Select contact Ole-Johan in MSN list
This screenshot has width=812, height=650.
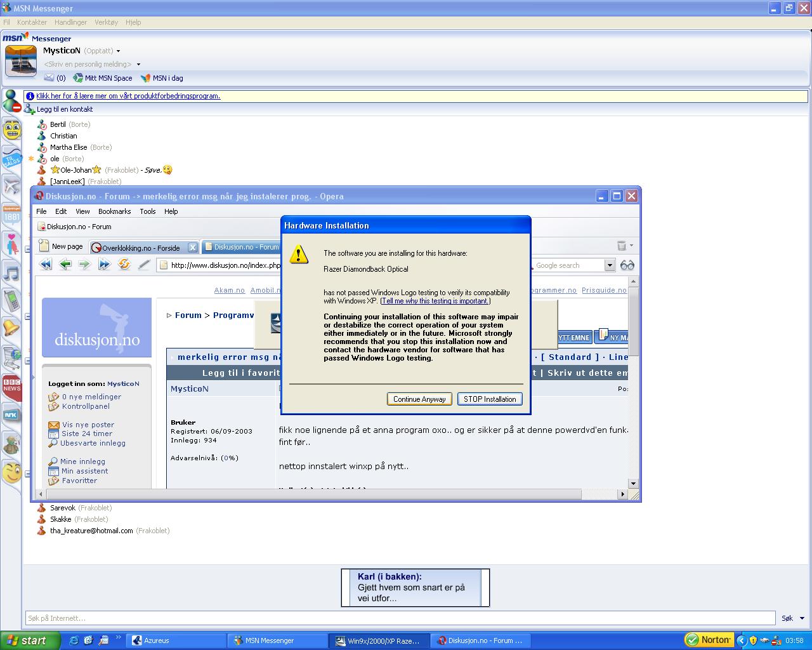tap(76, 170)
